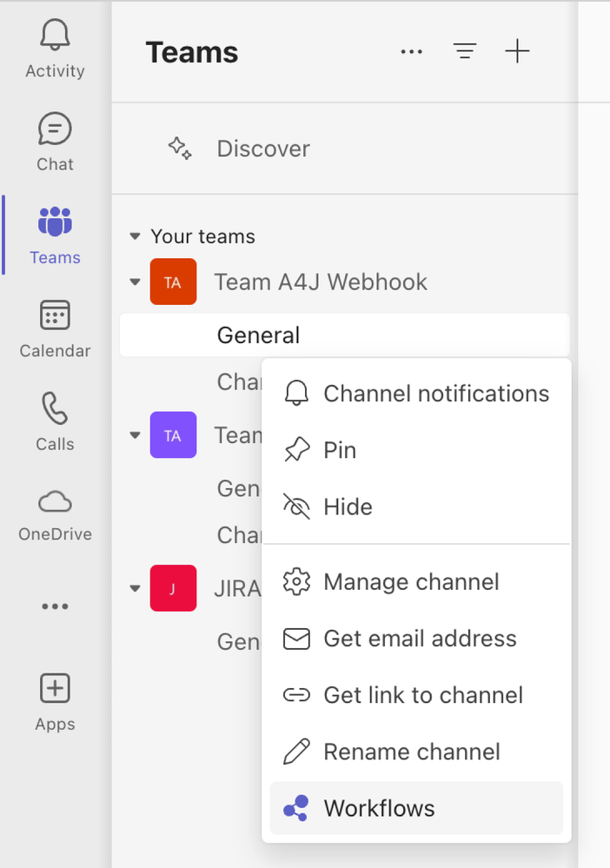Click the plus icon to join or create team
This screenshot has width=610, height=868.
[x=518, y=51]
